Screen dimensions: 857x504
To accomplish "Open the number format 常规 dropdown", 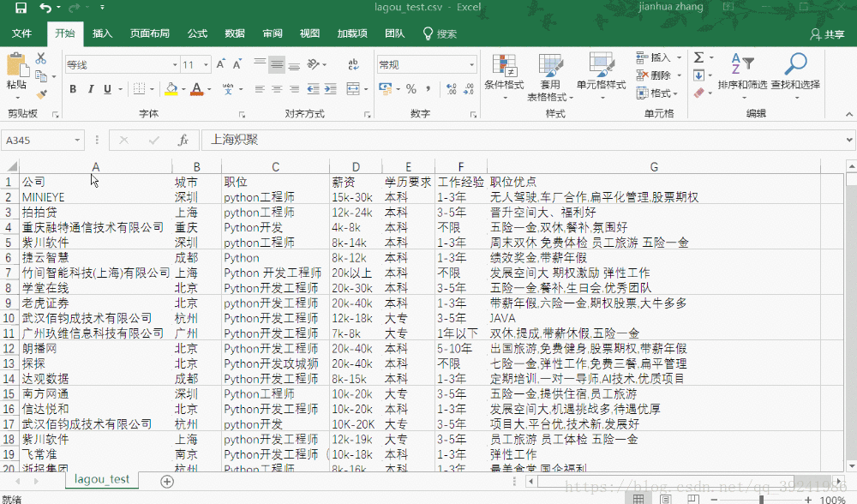I will pyautogui.click(x=471, y=65).
